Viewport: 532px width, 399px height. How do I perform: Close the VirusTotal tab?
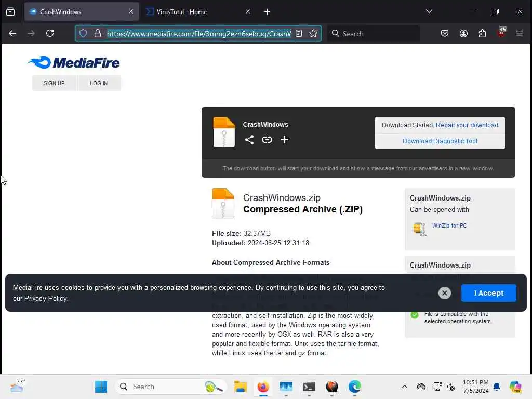[x=248, y=11]
